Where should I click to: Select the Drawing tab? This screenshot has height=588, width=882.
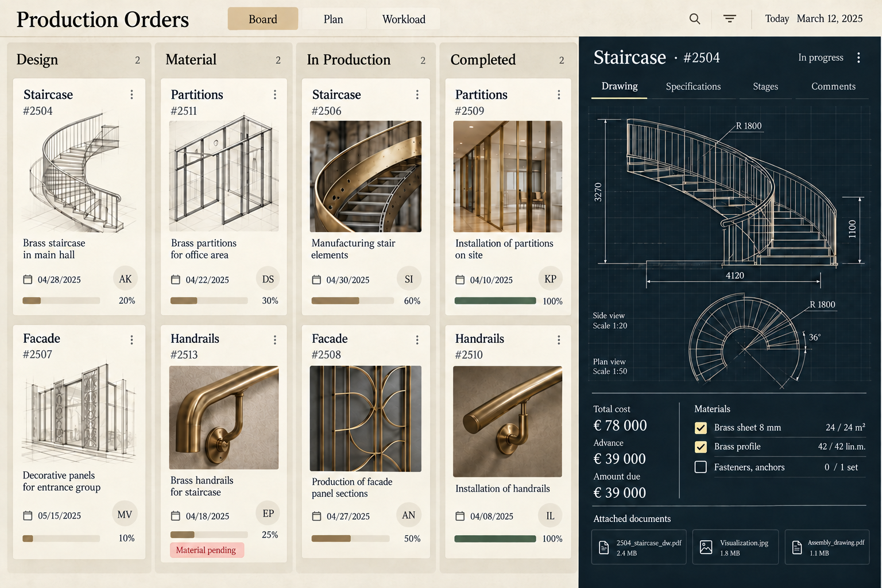tap(620, 86)
